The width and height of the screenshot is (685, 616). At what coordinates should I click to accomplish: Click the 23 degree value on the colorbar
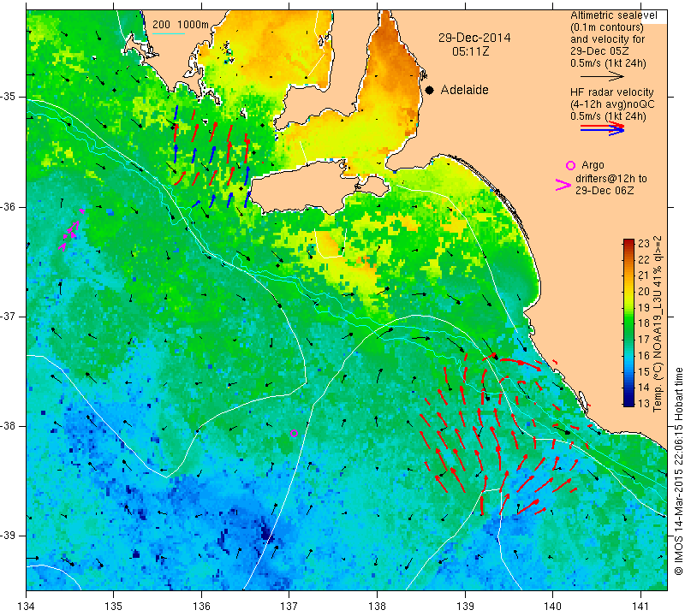tap(644, 244)
